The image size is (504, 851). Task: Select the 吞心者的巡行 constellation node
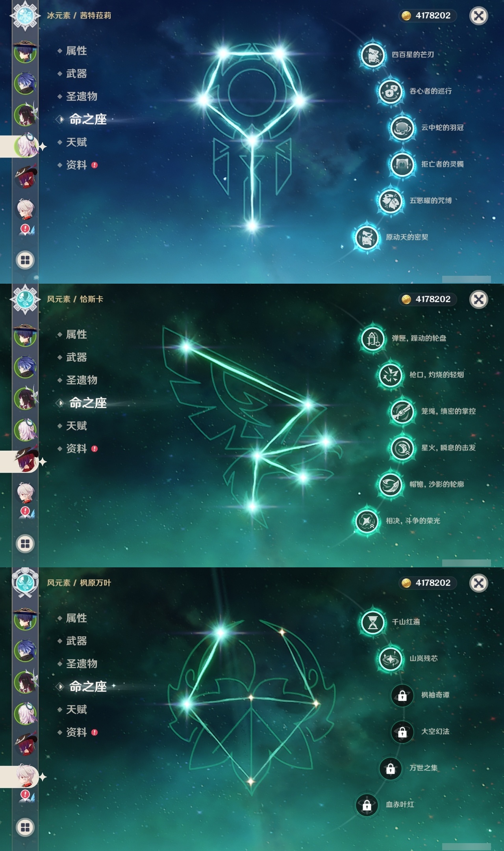click(x=390, y=91)
